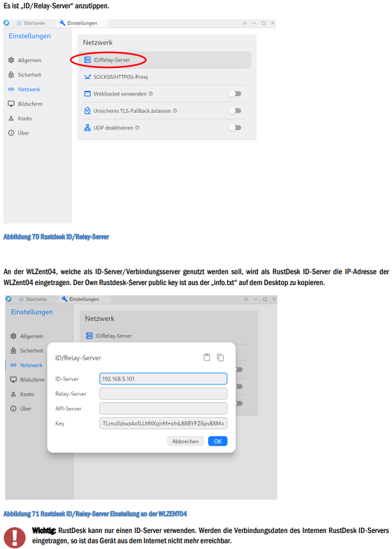
Task: Click help icon beside UDP deaktivieren
Action: click(x=137, y=127)
